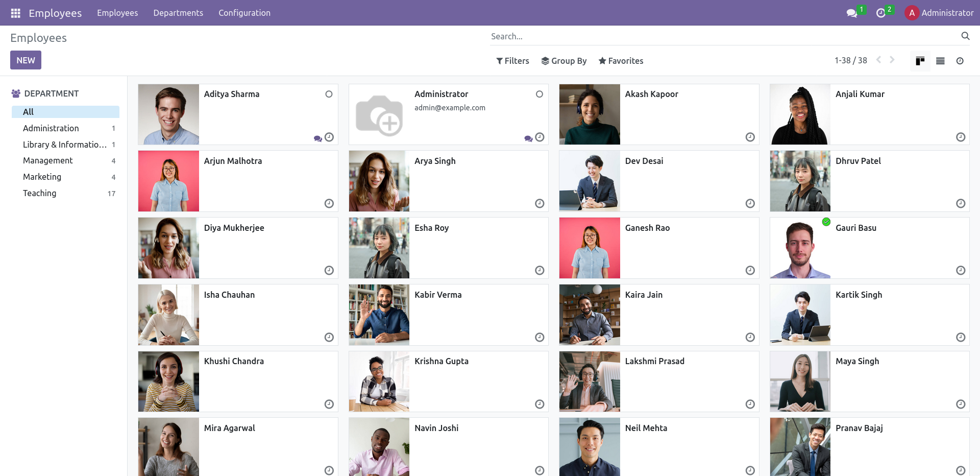Switch to list view

pos(940,61)
